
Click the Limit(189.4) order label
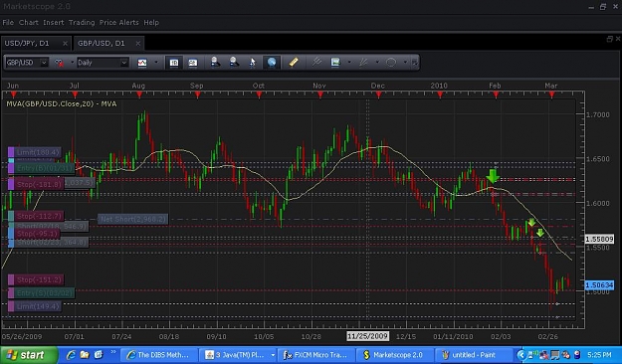(x=34, y=152)
